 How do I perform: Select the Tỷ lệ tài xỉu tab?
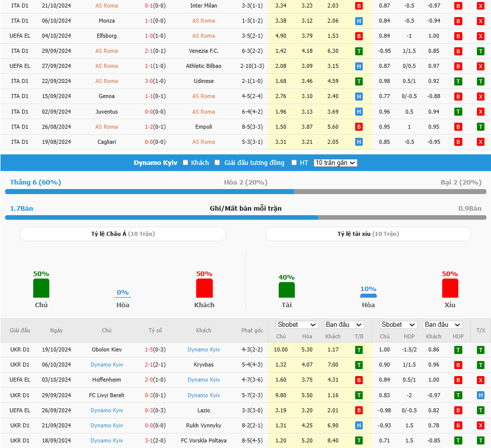pyautogui.click(x=368, y=234)
